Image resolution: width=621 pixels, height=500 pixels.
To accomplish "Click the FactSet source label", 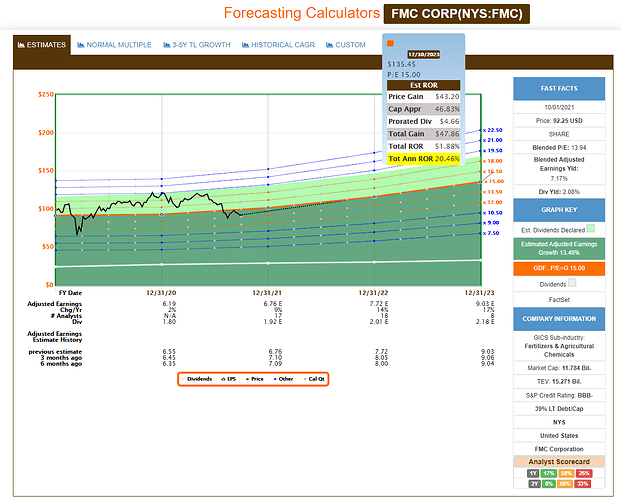I will click(x=559, y=300).
